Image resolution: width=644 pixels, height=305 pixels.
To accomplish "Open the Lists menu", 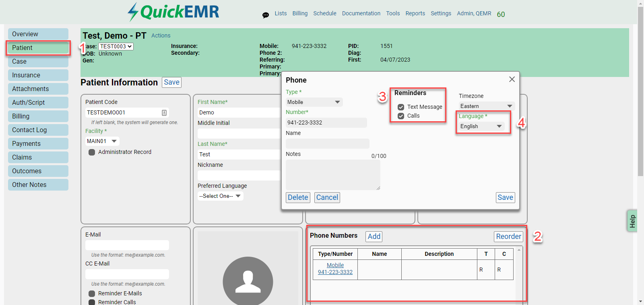I will [281, 13].
